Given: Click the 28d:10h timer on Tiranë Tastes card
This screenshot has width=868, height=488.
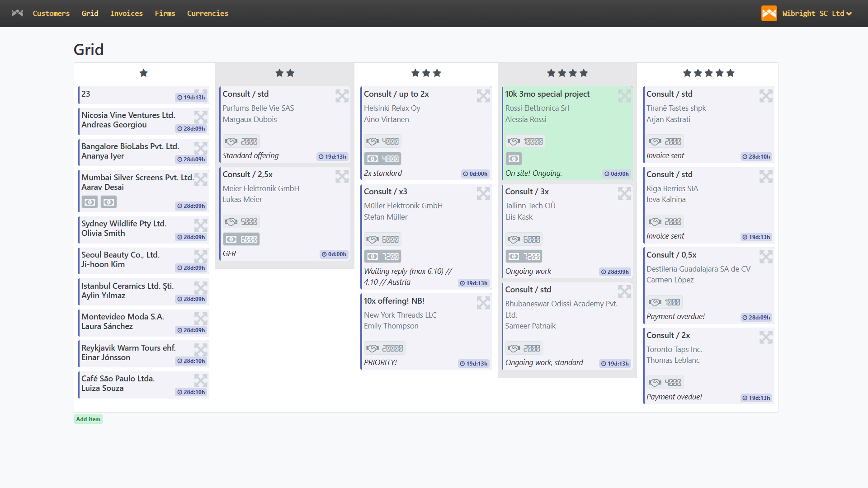Looking at the screenshot, I should point(756,157).
